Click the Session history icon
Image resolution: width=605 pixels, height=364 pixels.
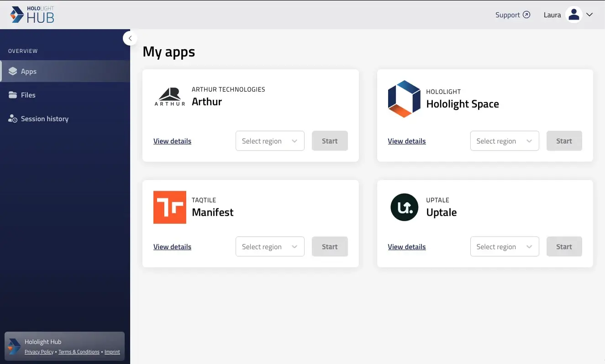(11, 119)
